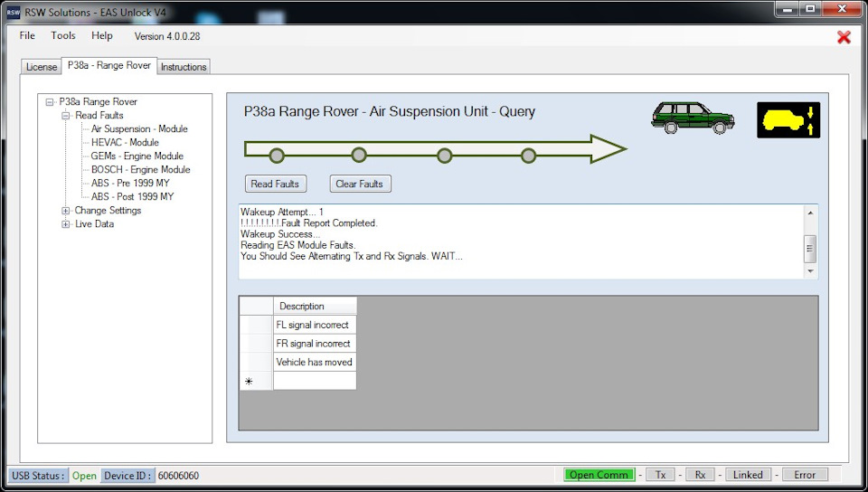Select the 'FR signal incorrect' fault cell

(315, 344)
